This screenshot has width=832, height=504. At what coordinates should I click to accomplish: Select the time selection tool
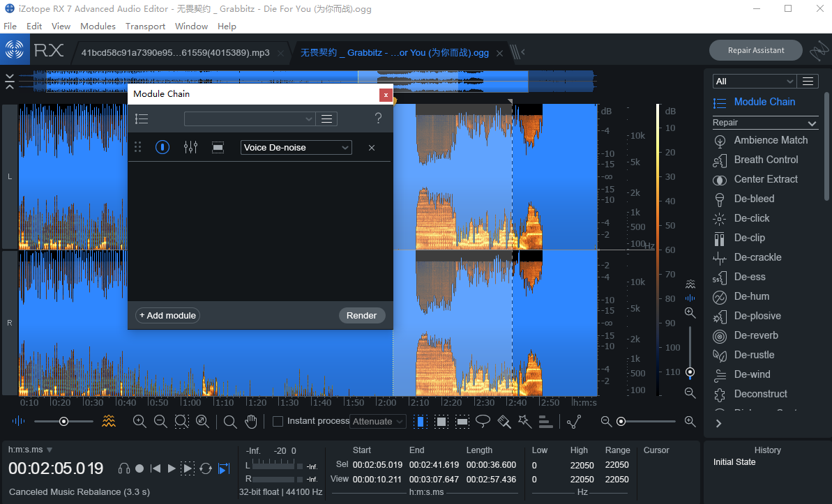420,422
